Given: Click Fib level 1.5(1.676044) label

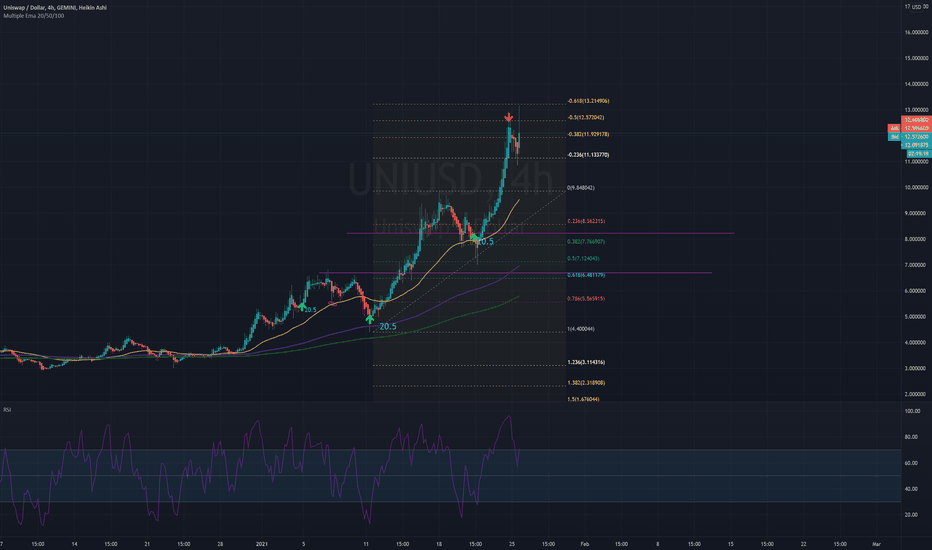Looking at the screenshot, I should [x=583, y=399].
